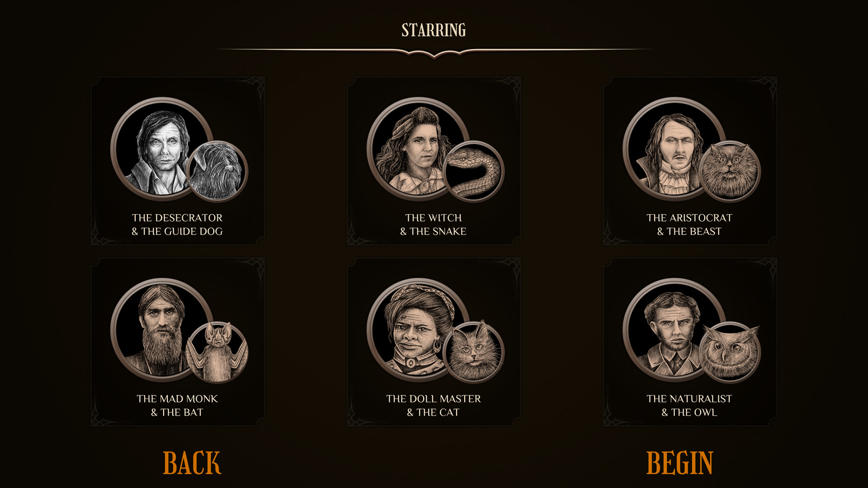The height and width of the screenshot is (488, 868).
Task: Click the Bat companion medallion
Action: coord(217,352)
